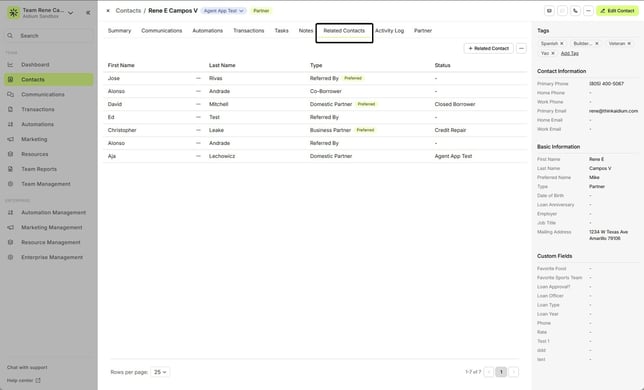Switch to the Tasks tab

281,31
